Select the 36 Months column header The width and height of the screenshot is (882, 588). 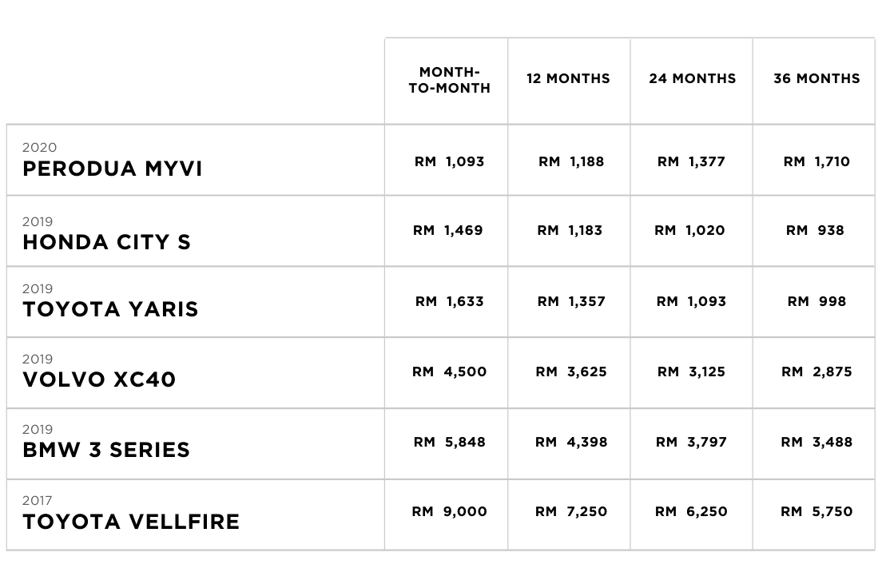point(816,79)
